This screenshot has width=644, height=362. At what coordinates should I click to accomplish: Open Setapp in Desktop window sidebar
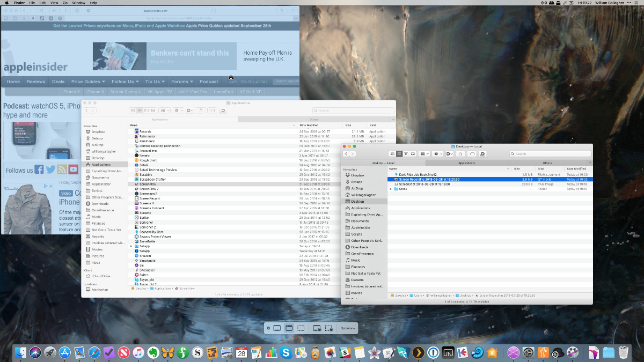pyautogui.click(x=356, y=182)
